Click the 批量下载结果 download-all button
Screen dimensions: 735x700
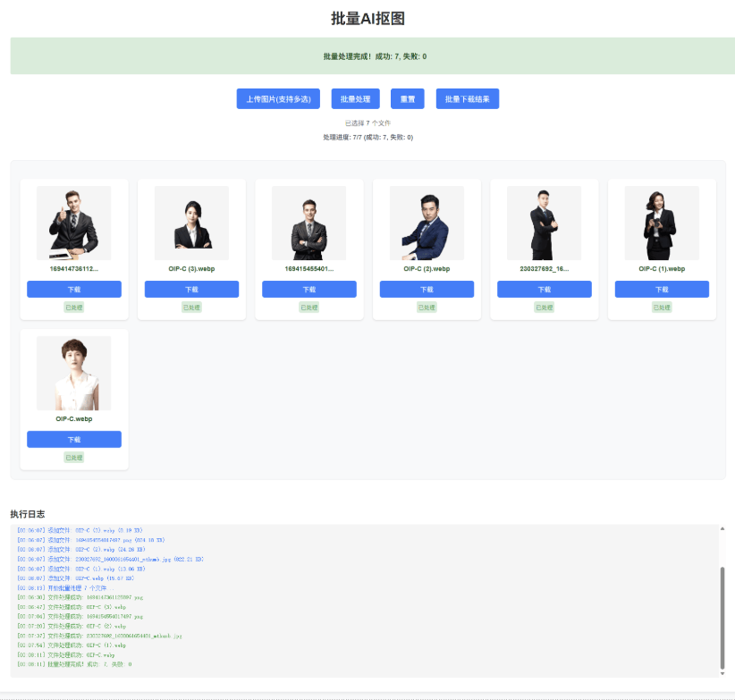(466, 98)
